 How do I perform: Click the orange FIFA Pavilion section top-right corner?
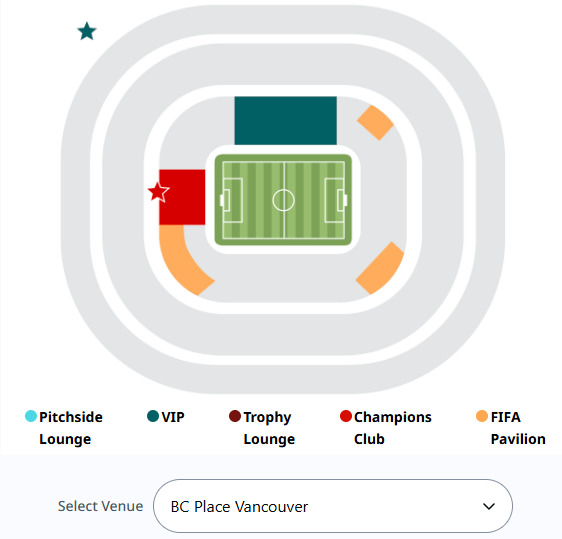(x=376, y=122)
